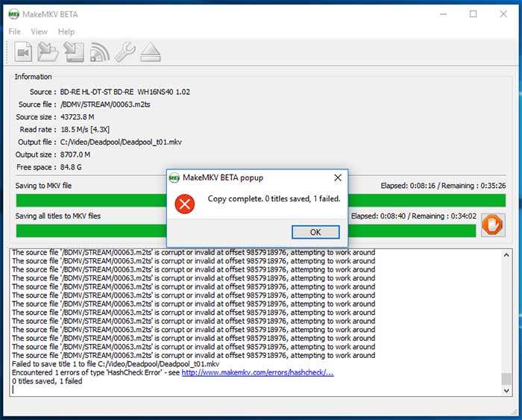Image resolution: width=522 pixels, height=420 pixels.
Task: Click the toolbar drag handle
Action: tap(7, 52)
